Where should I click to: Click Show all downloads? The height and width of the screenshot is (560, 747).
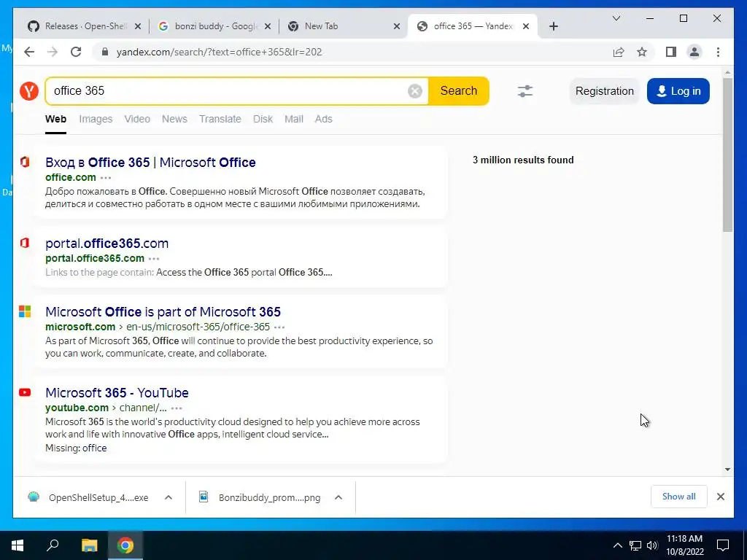(678, 497)
